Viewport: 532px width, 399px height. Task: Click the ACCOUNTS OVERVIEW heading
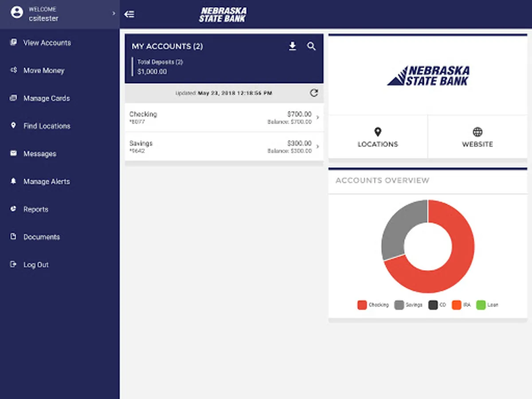[382, 180]
